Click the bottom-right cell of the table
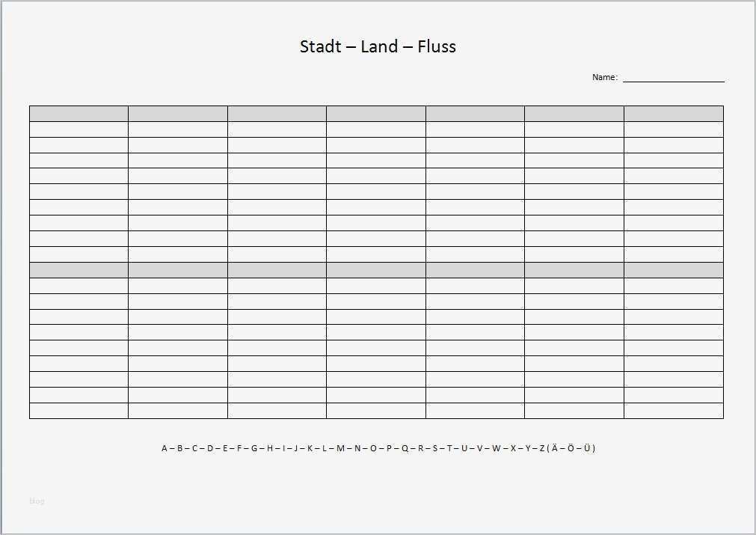This screenshot has width=756, height=535. 673,411
